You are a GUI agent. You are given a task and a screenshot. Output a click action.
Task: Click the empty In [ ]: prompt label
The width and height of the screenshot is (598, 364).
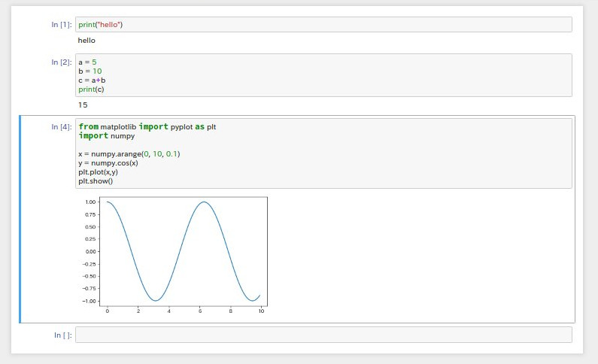point(62,335)
